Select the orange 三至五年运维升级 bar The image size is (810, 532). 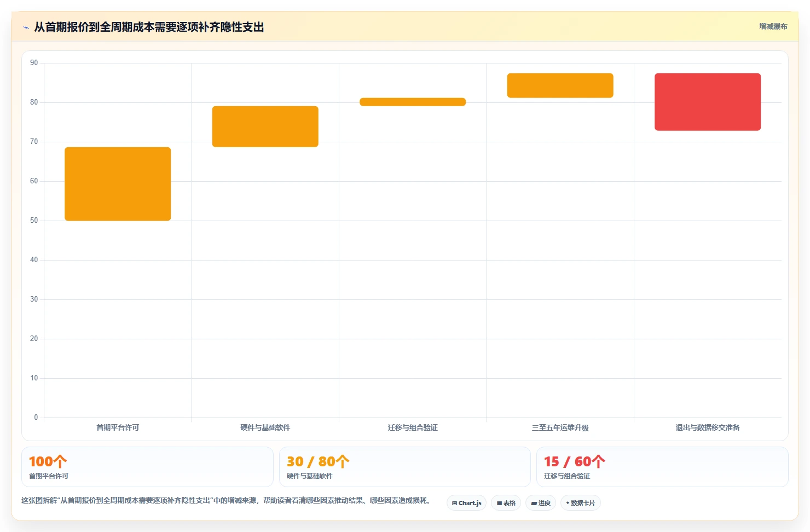[560, 85]
